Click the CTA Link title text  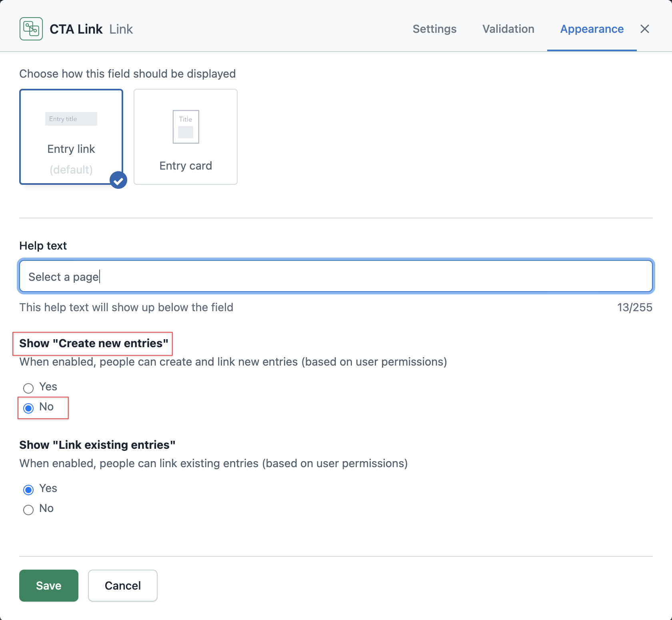click(76, 28)
